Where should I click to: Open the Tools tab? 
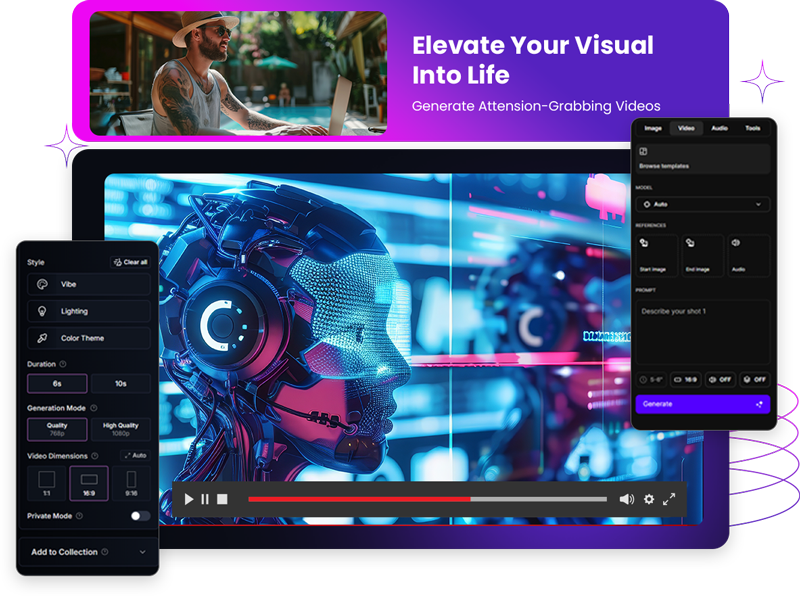pyautogui.click(x=752, y=128)
